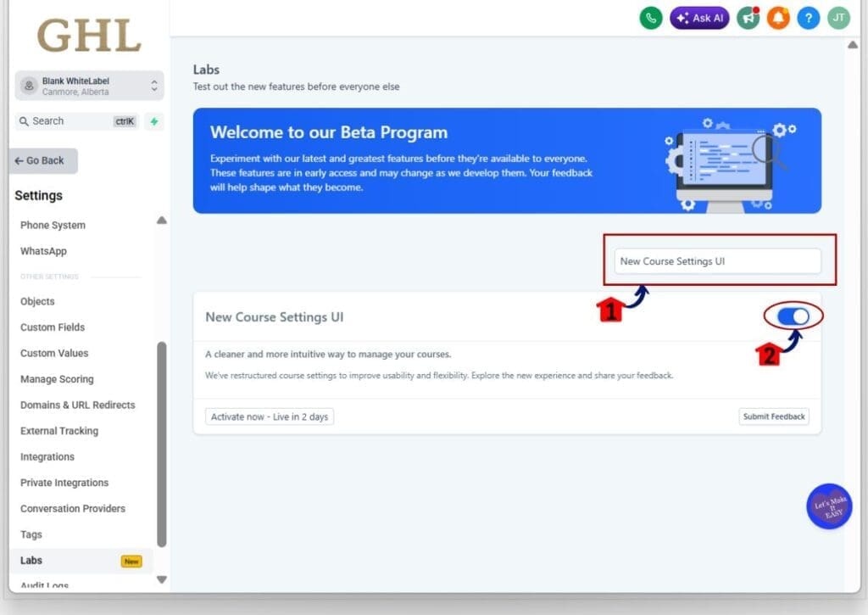
Task: Open the Labs menu item
Action: [31, 560]
